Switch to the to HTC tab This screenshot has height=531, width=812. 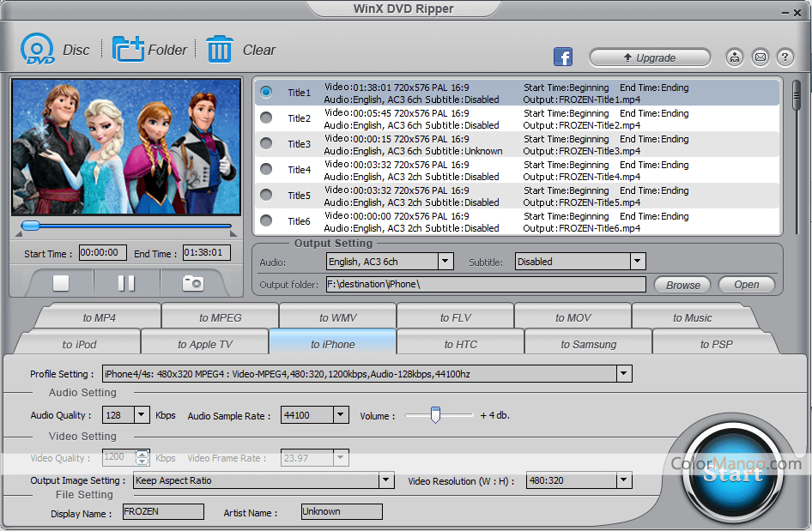[460, 344]
